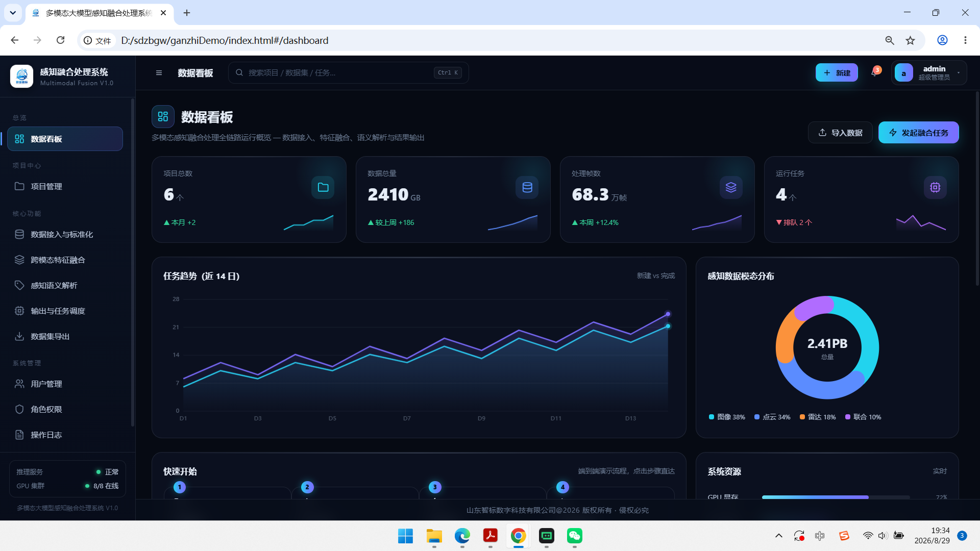
Task: Click the browser address bar URL
Action: coord(225,40)
